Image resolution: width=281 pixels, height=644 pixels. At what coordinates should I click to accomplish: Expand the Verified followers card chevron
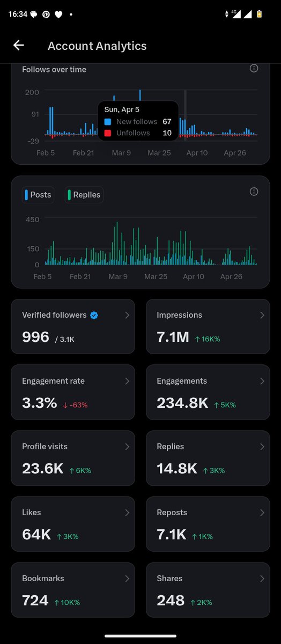[127, 316]
